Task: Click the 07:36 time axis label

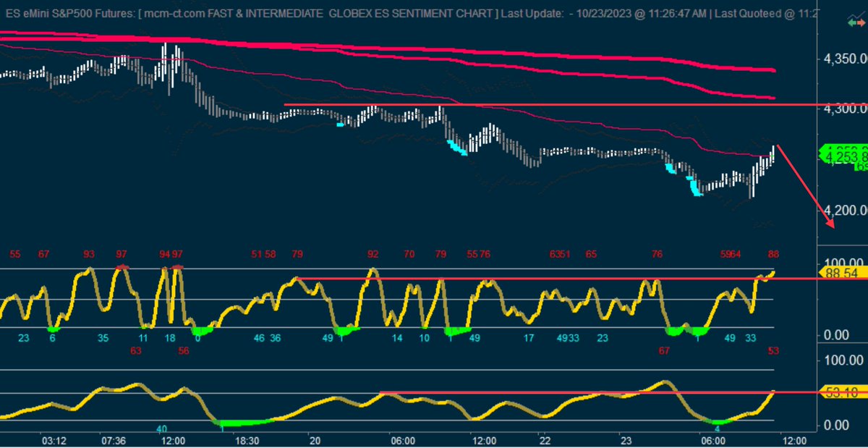Action: tap(113, 439)
